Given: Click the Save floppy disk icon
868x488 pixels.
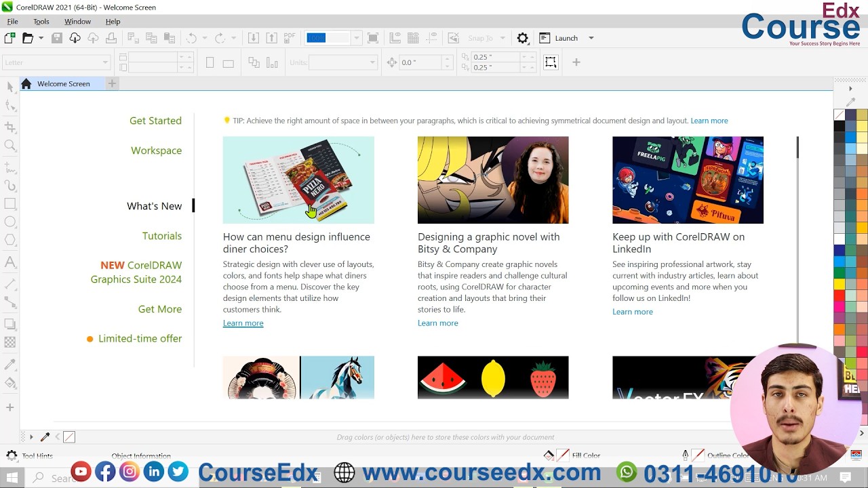Looking at the screenshot, I should pyautogui.click(x=57, y=38).
